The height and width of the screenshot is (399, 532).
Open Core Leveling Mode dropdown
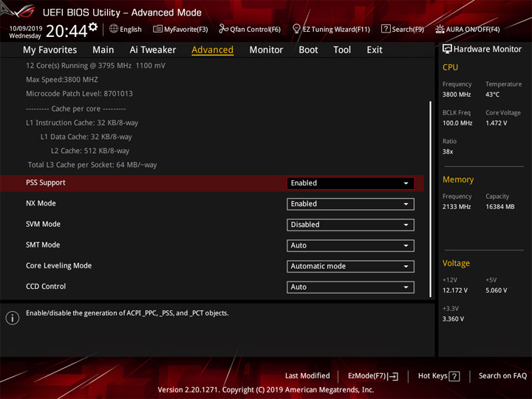click(350, 266)
